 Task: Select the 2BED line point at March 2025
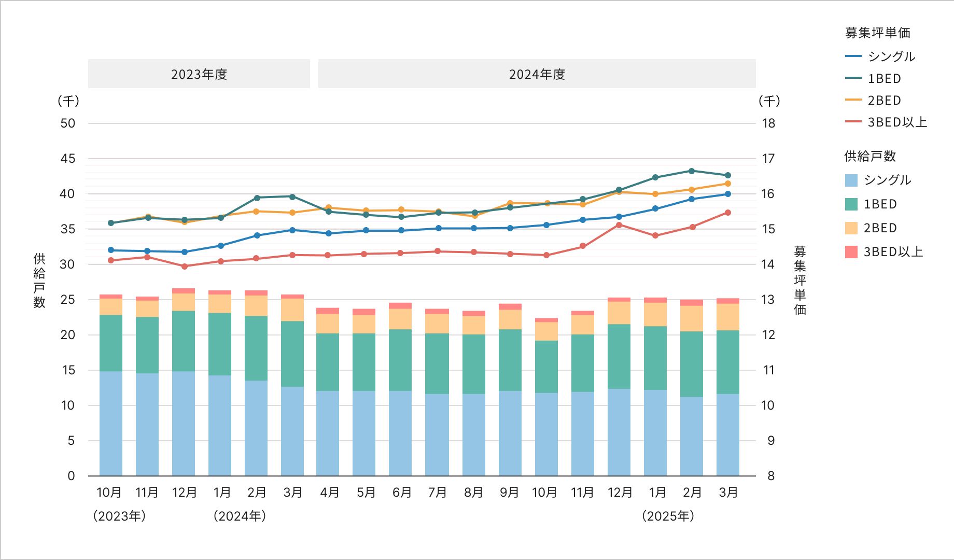click(x=728, y=184)
